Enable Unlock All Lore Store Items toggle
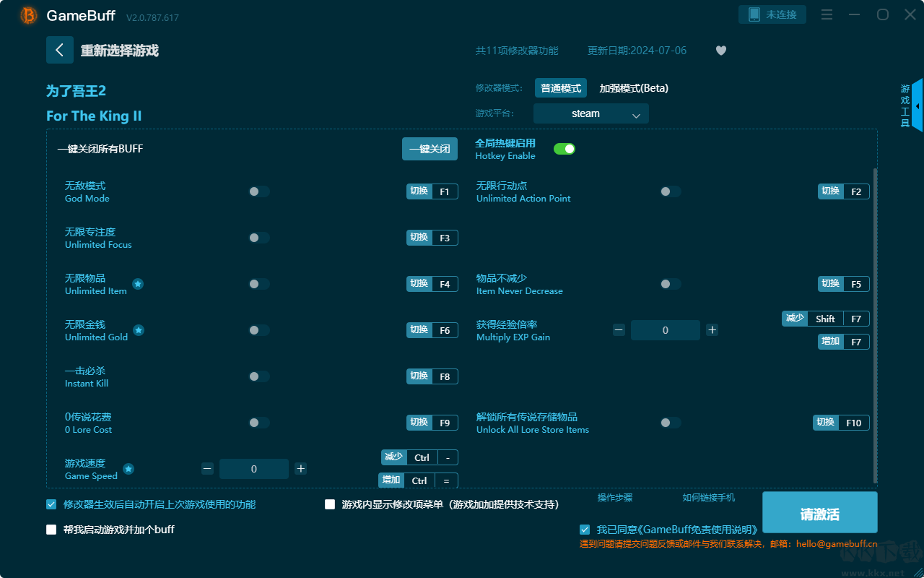 671,423
